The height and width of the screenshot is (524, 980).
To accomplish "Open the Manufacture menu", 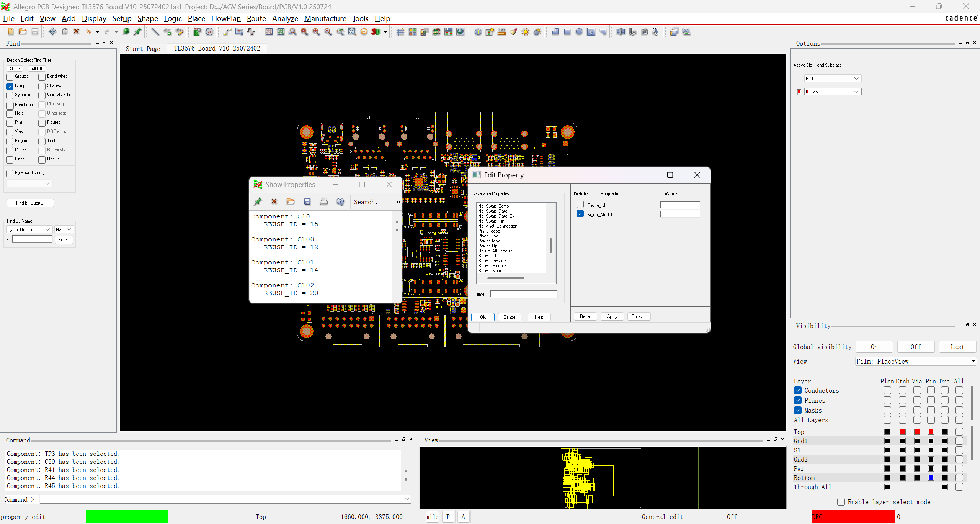I will click(x=325, y=18).
